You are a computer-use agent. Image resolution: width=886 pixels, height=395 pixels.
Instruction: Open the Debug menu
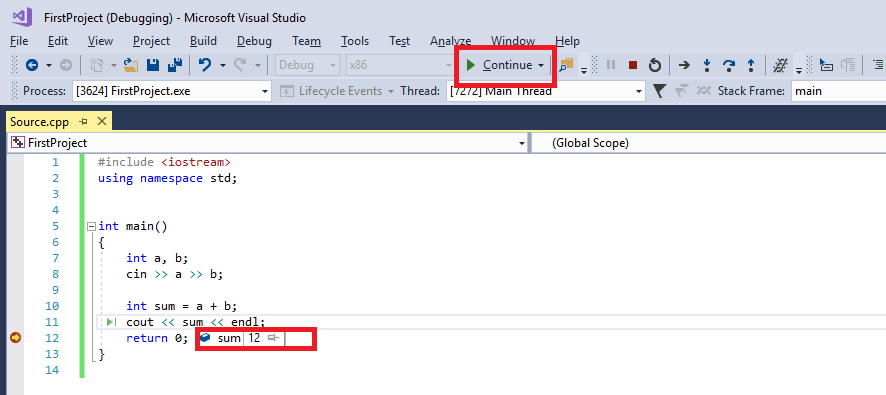pos(254,41)
